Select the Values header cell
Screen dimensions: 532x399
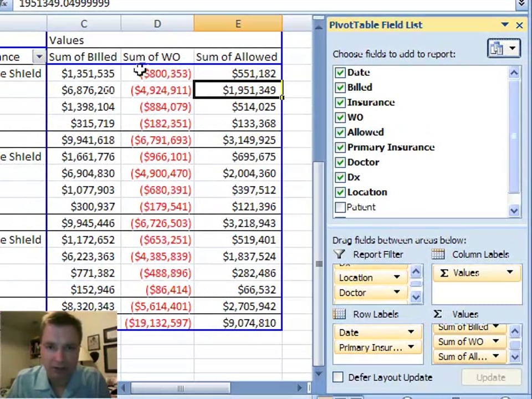(x=84, y=40)
